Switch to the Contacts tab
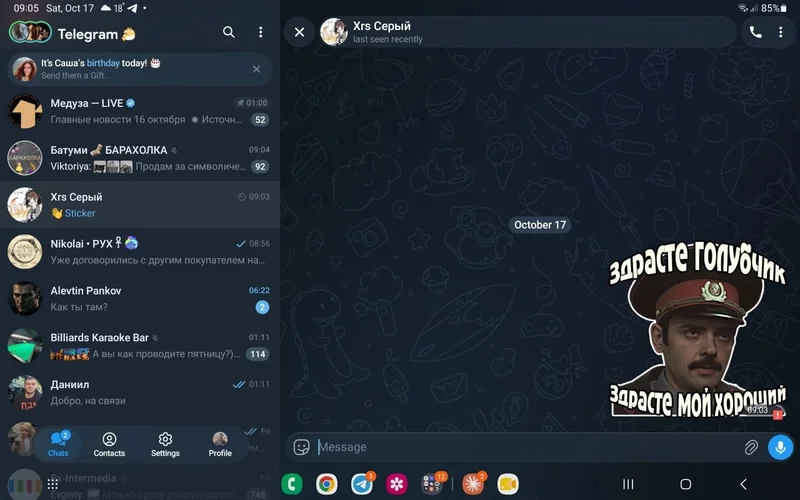The height and width of the screenshot is (500, 800). pos(109,444)
